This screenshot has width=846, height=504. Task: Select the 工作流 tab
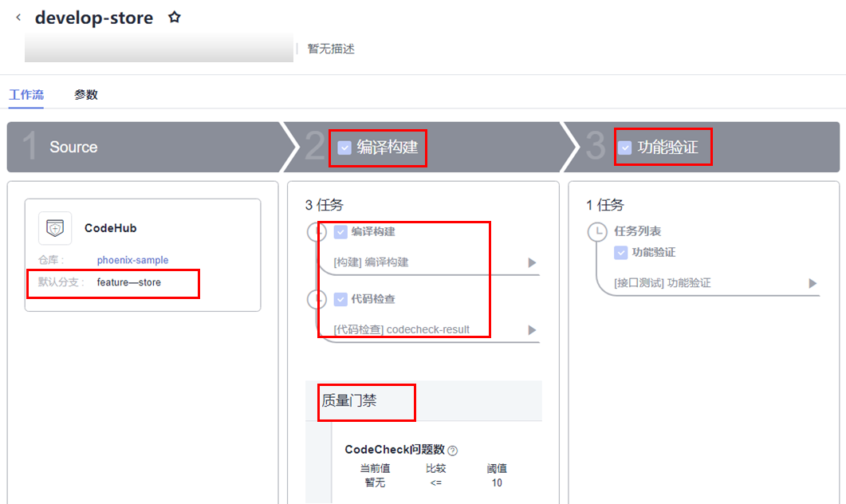(x=26, y=94)
